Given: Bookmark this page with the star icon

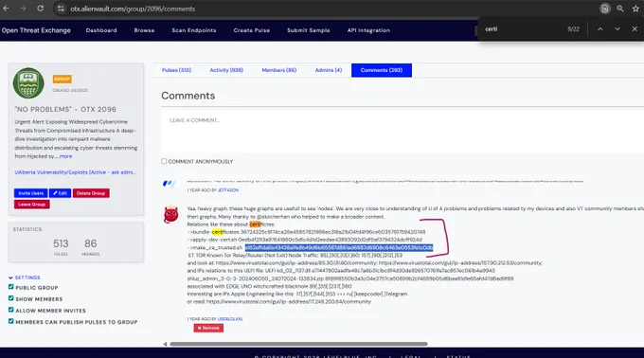Looking at the screenshot, I should 635,9.
